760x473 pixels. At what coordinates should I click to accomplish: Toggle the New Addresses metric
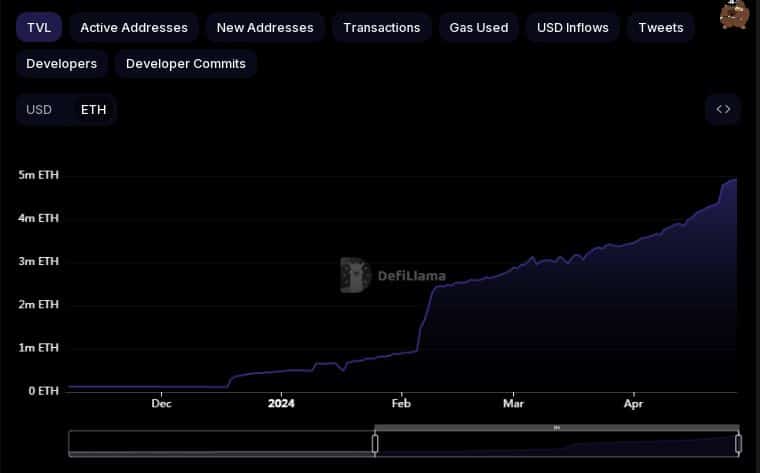(265, 27)
